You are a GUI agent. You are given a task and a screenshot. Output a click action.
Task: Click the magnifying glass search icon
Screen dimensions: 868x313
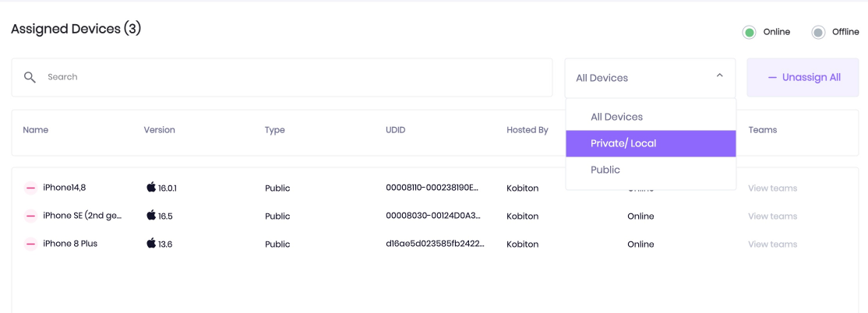pyautogui.click(x=30, y=77)
